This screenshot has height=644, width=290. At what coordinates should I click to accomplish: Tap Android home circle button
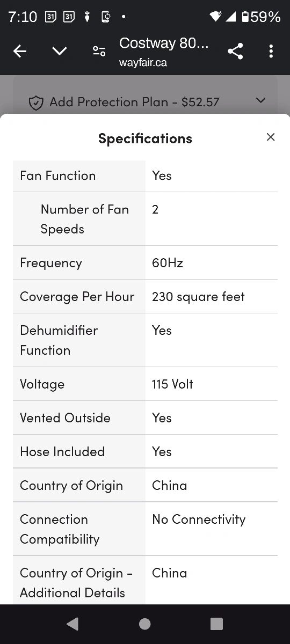point(145,624)
